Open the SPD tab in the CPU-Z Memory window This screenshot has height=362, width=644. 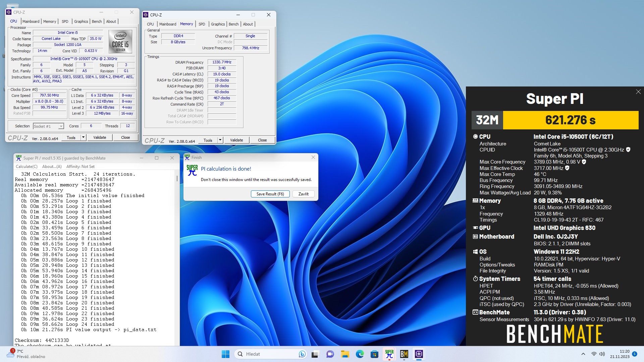(x=202, y=24)
